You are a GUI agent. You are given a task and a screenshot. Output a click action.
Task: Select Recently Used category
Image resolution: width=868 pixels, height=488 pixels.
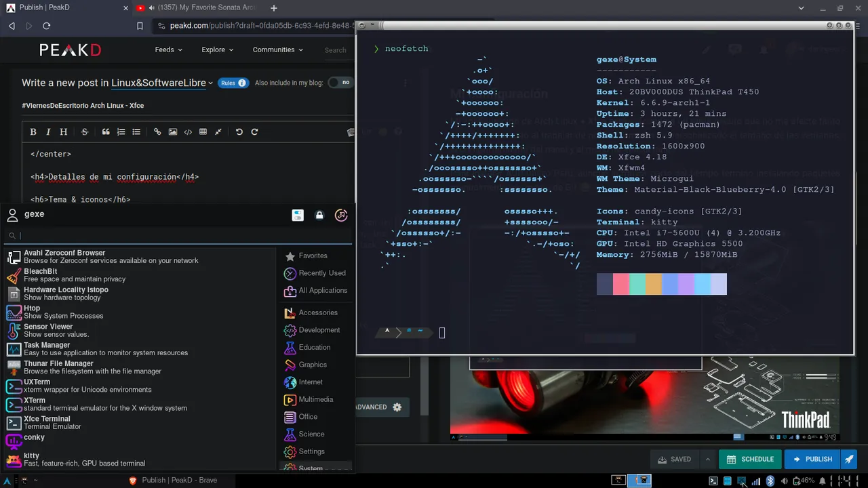[315, 273]
